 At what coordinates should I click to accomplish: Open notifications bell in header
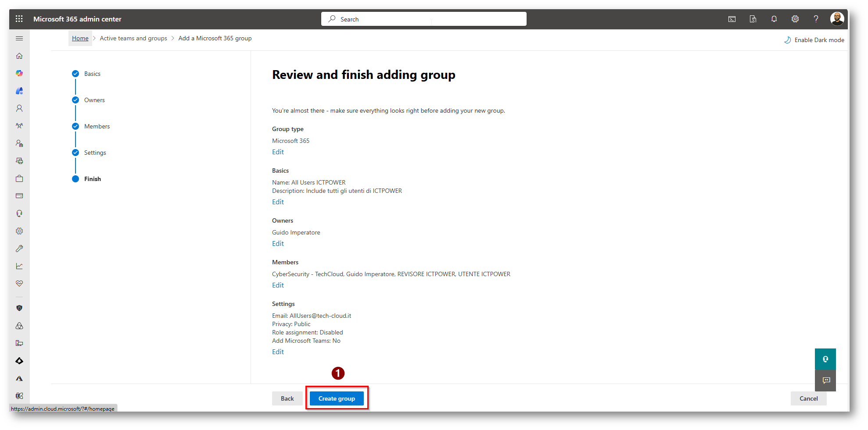point(774,19)
